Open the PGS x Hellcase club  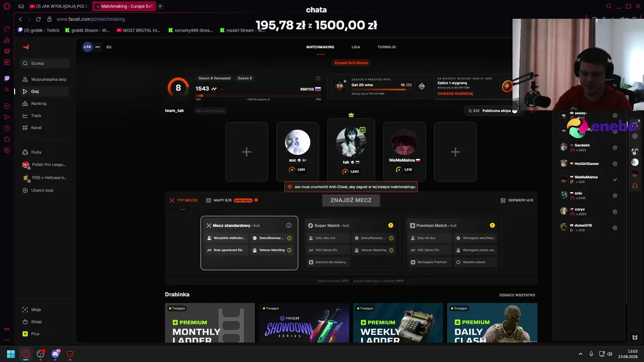click(x=45, y=177)
